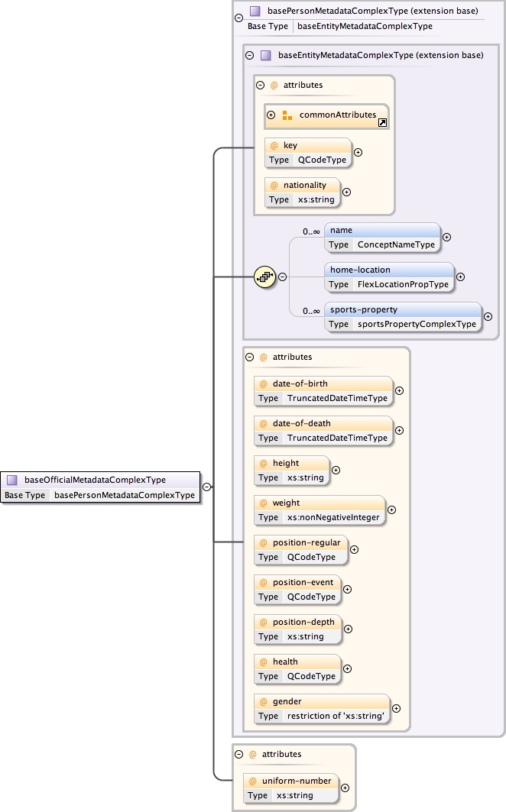
Task: Click the basePersonMetadataComplexType purple type icon
Action: click(x=255, y=11)
